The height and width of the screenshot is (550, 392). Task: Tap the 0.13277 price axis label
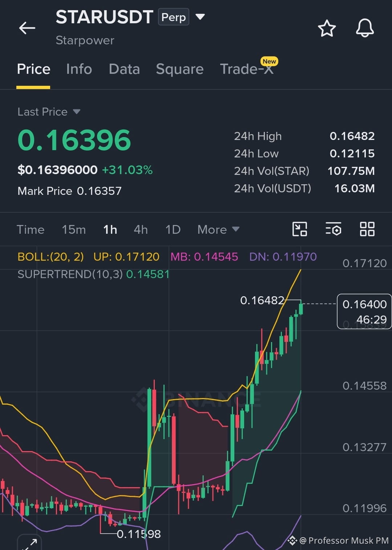[364, 447]
